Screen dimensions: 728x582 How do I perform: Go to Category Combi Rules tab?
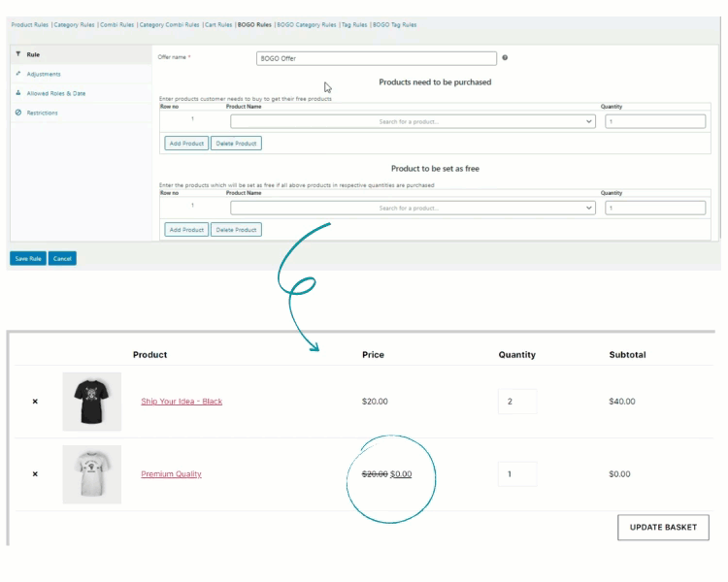pos(170,24)
